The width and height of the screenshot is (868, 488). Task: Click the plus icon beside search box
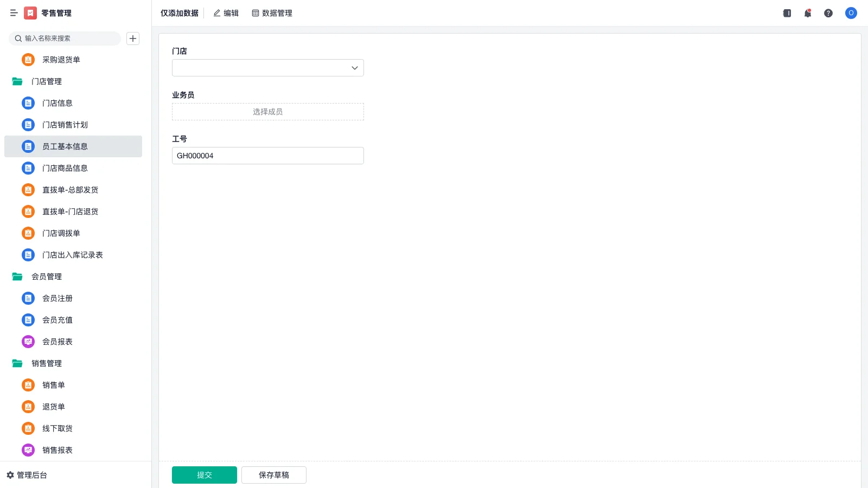click(x=133, y=38)
